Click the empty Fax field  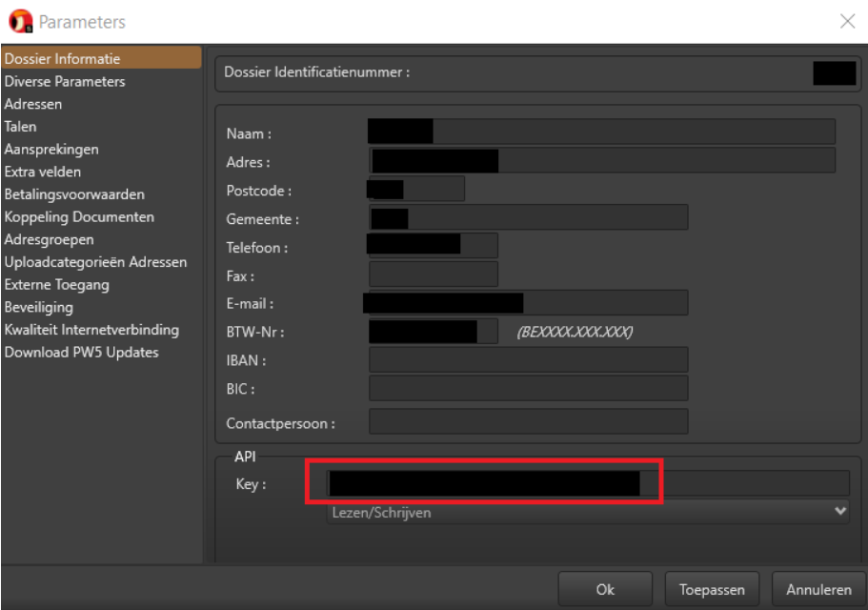tap(433, 274)
